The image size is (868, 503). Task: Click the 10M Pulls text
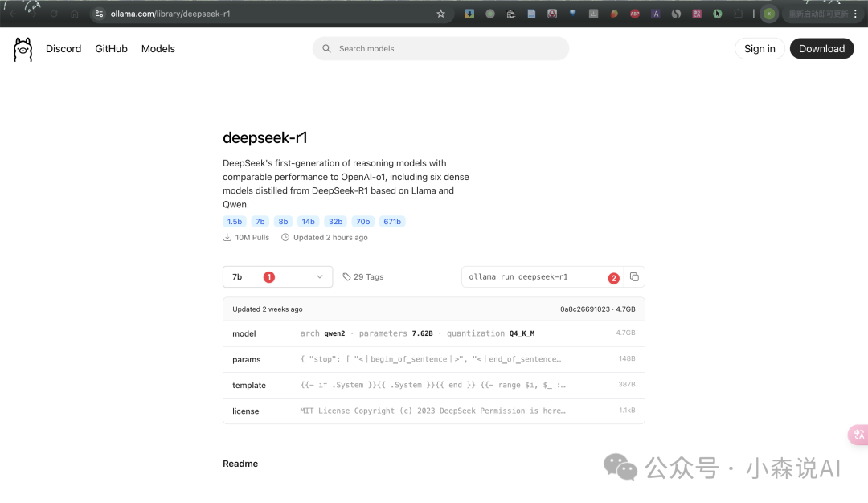252,237
